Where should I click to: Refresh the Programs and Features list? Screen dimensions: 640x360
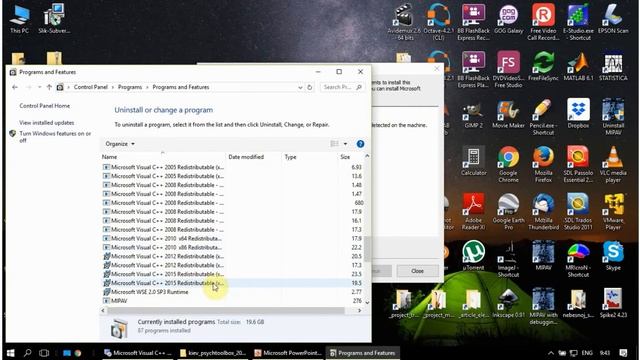309,87
